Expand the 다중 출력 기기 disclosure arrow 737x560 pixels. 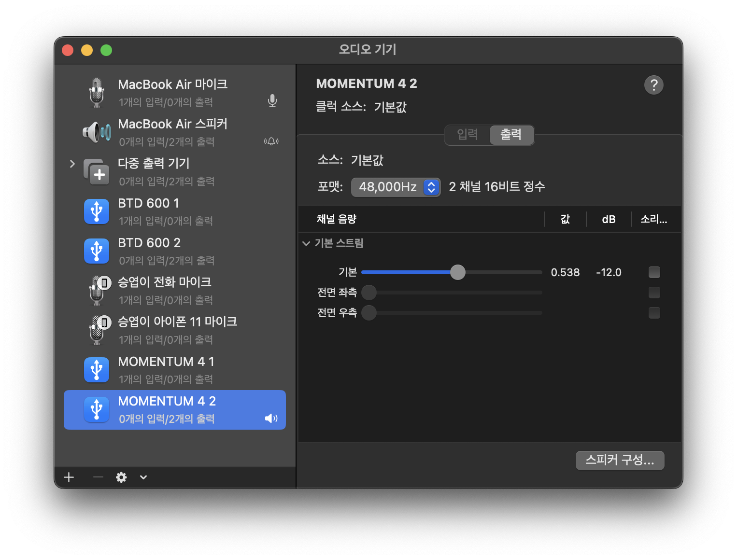tap(72, 164)
